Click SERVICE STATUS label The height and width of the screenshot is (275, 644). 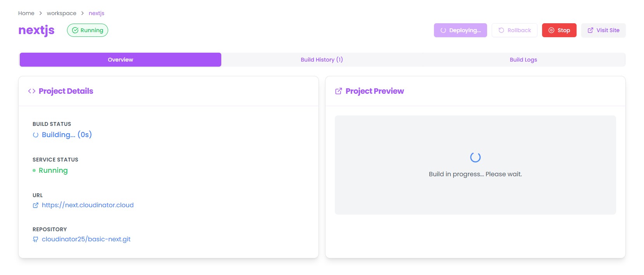click(55, 160)
